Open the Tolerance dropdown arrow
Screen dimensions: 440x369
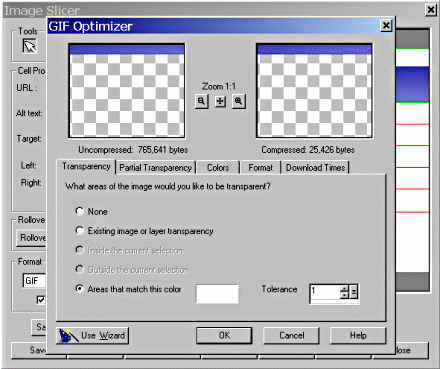pos(354,292)
